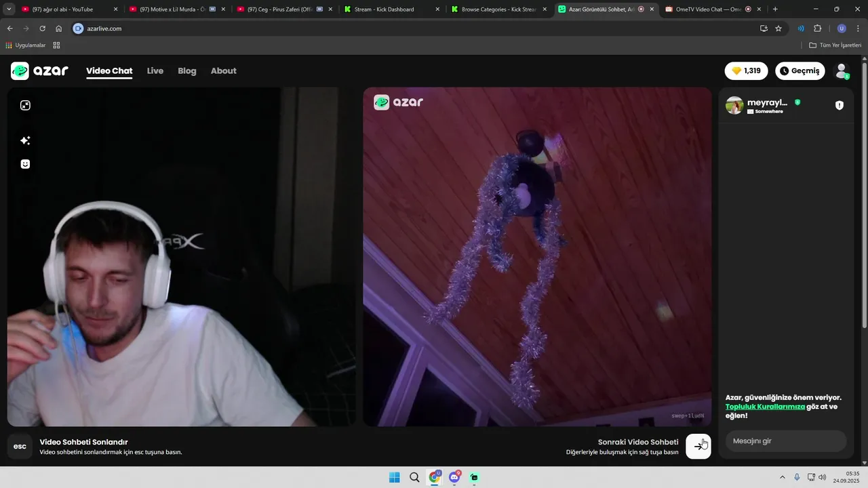Click the azarlive.com address bar

click(414, 28)
